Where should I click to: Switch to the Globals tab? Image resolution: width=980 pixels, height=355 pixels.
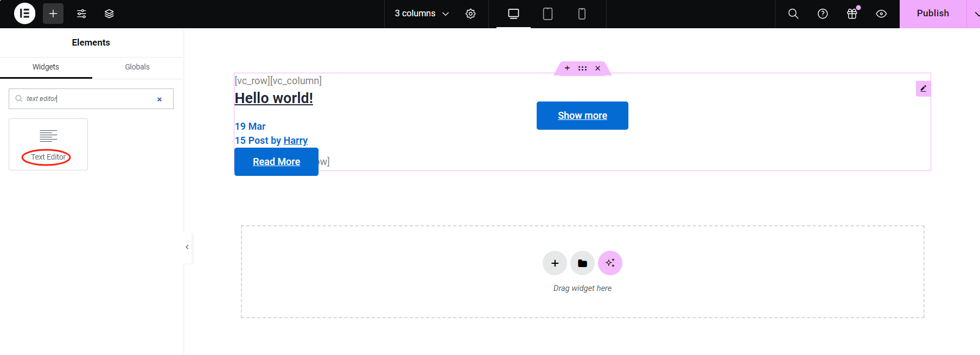(x=137, y=67)
